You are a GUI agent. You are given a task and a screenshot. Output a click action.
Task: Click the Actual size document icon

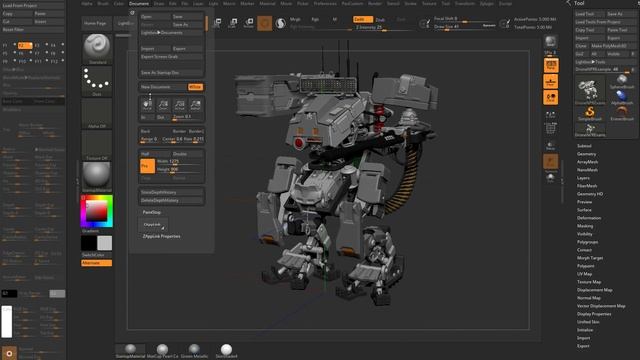coord(179,105)
